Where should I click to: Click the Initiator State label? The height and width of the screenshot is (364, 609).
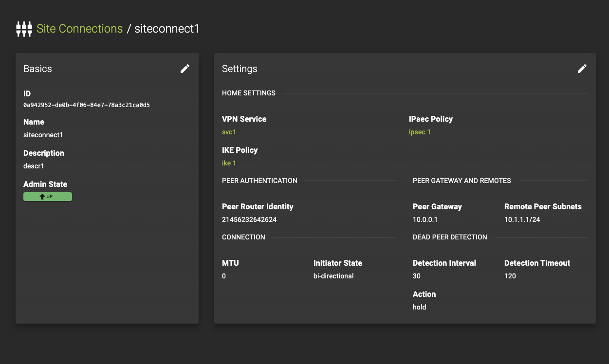(338, 263)
